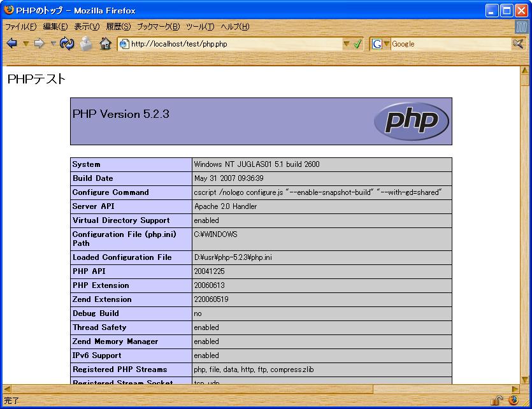532x409 pixels.
Task: Click the Firefox icon in status bar
Action: pos(514,401)
